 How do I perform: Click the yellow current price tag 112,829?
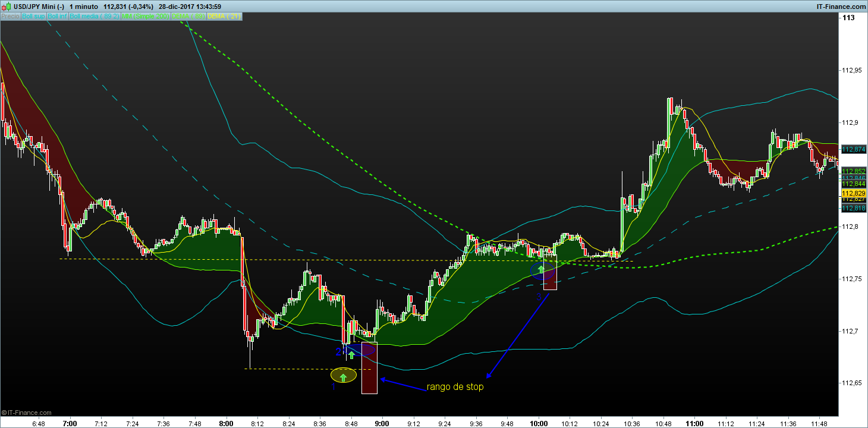[x=854, y=193]
